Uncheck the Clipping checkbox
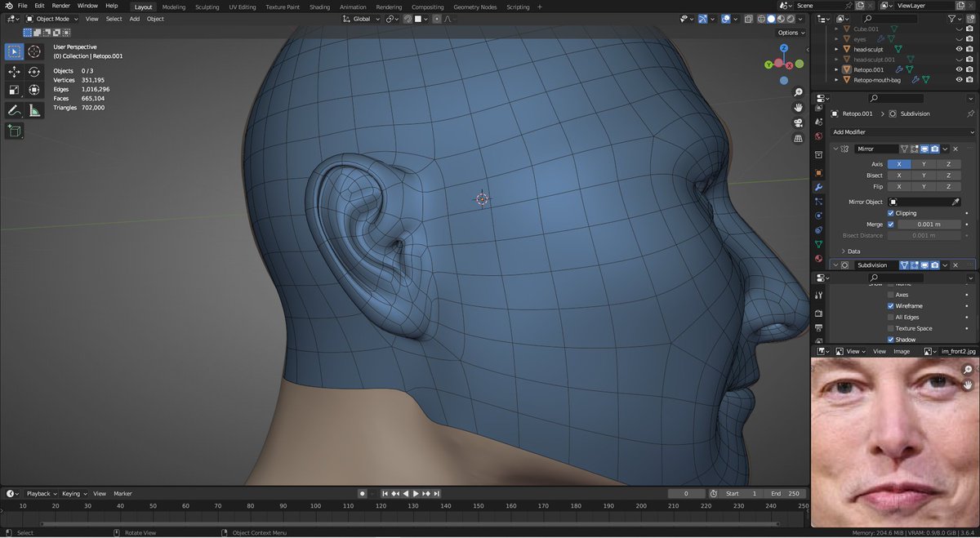 point(891,213)
